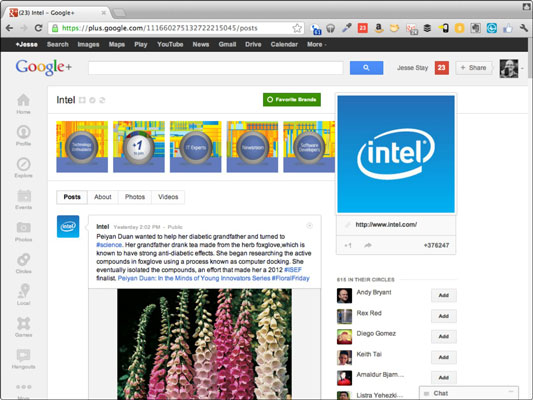Click the Intel avatar beside the post
Screen dimensions: 533x400
(x=68, y=226)
